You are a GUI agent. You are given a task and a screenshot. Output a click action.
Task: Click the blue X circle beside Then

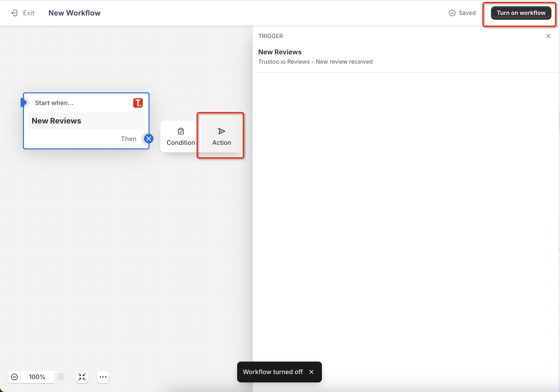coord(149,139)
